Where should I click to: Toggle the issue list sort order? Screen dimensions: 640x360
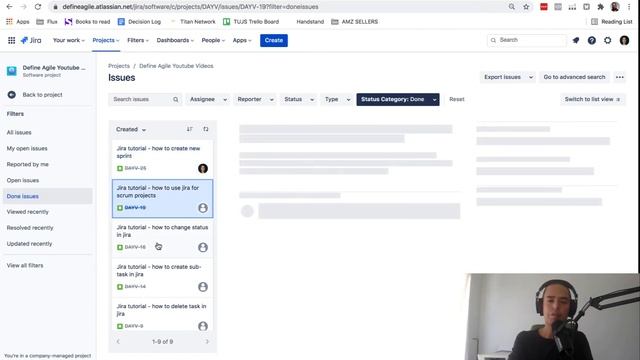189,129
